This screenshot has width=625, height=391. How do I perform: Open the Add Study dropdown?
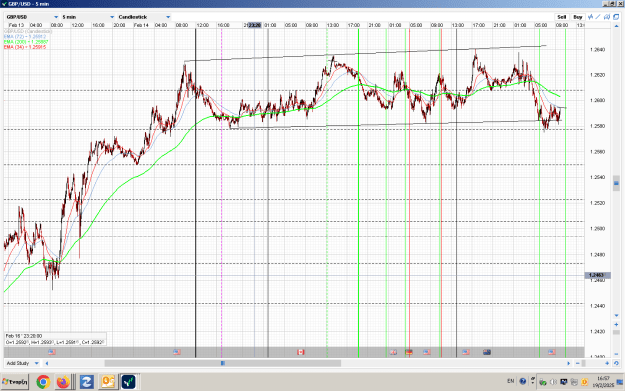22,363
